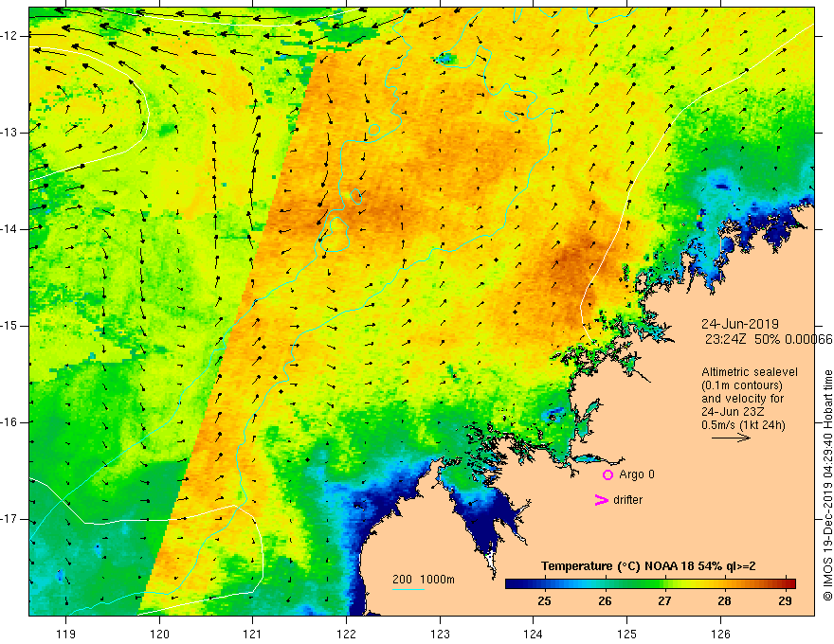Click the red end of color bar
The image size is (834, 644).
point(790,583)
